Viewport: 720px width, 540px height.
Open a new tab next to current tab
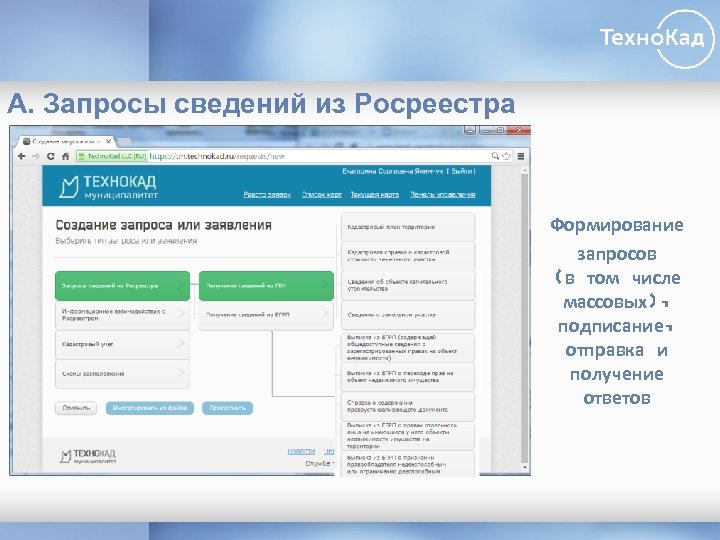124,141
